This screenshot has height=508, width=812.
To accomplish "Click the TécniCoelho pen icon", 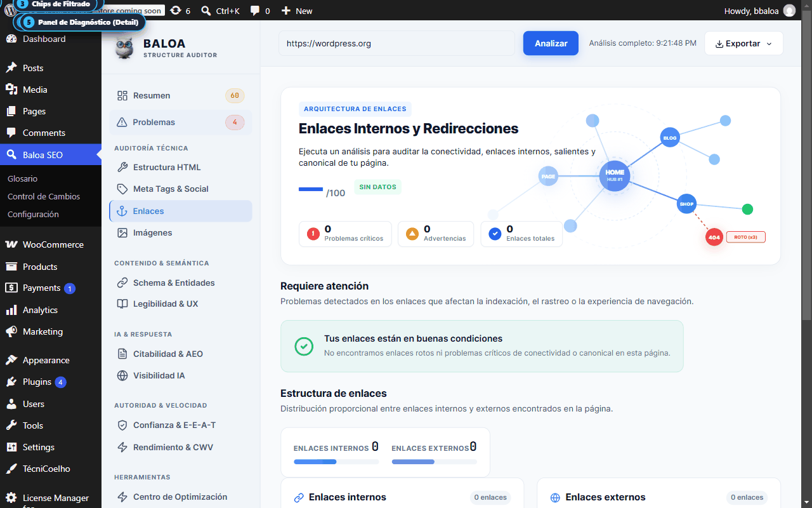I will pos(11,469).
